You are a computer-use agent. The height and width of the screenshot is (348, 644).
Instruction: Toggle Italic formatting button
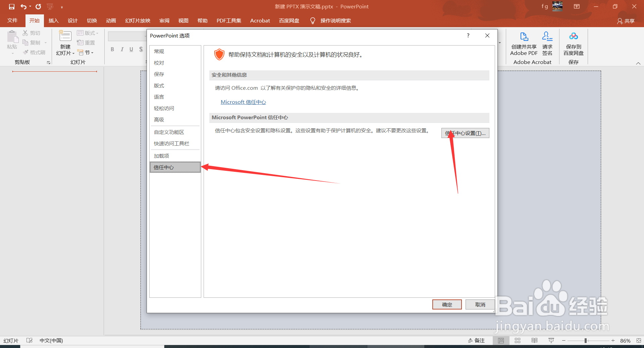[x=122, y=50]
